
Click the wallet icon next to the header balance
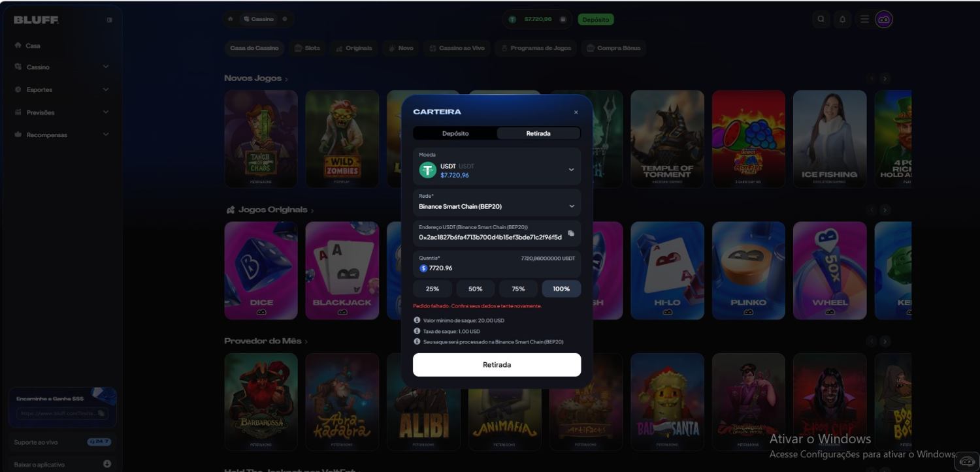563,20
